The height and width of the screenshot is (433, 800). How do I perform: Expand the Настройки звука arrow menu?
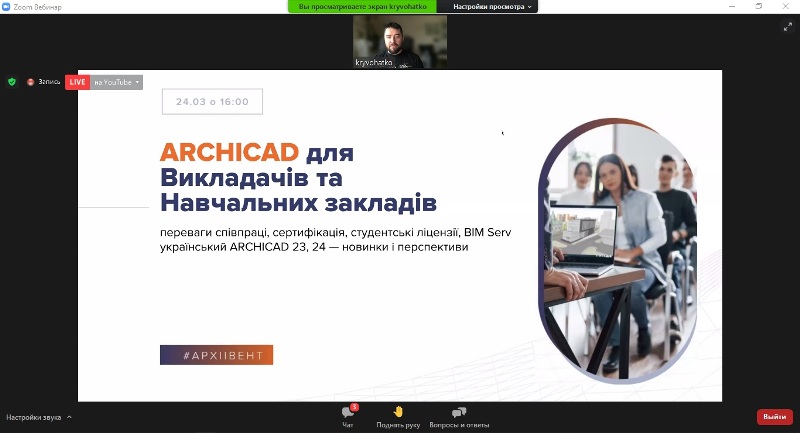pos(69,417)
